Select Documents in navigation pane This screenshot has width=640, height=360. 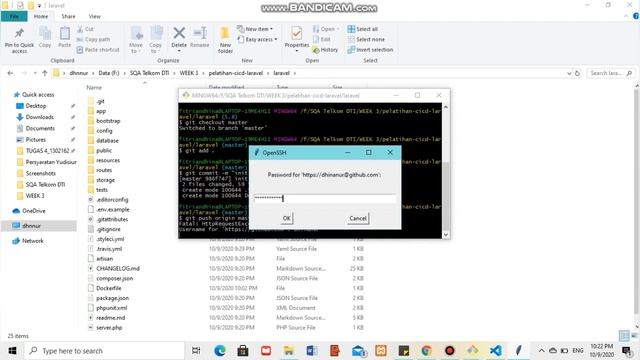40,128
